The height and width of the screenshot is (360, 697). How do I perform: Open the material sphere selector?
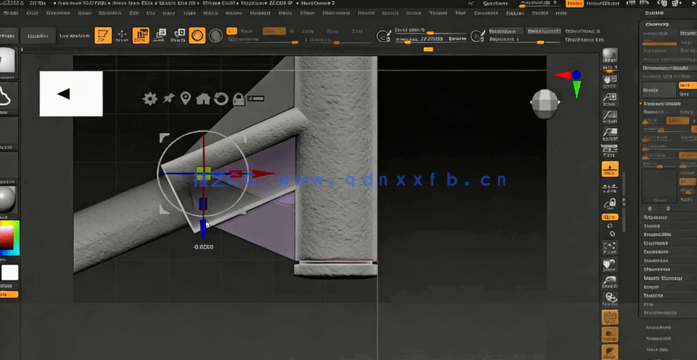click(x=7, y=200)
